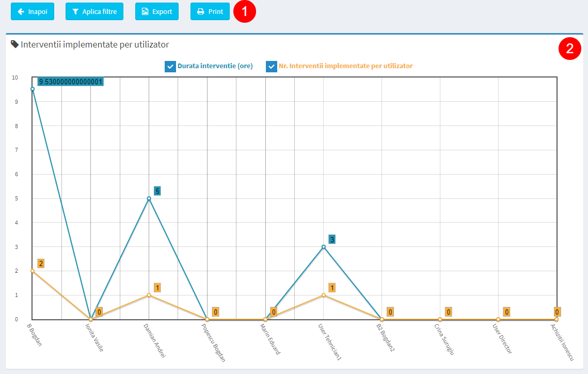Click the Crina Surugiu axis label
The width and height of the screenshot is (588, 374).
click(444, 339)
